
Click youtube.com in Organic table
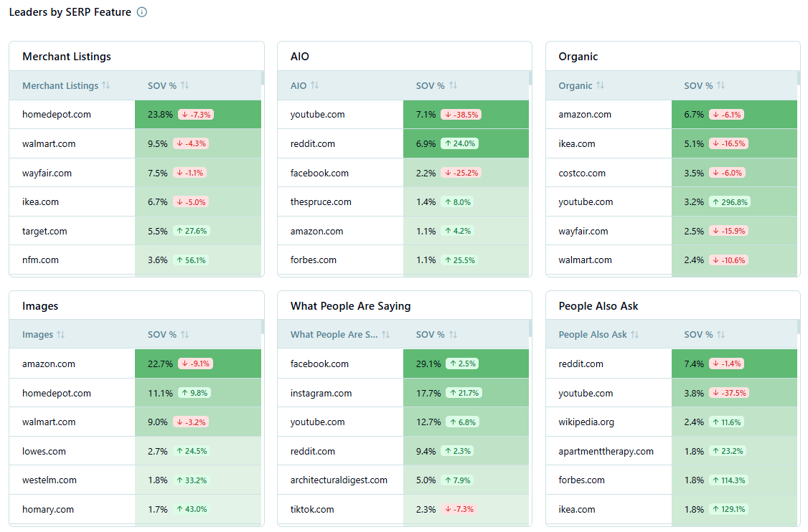coord(586,202)
